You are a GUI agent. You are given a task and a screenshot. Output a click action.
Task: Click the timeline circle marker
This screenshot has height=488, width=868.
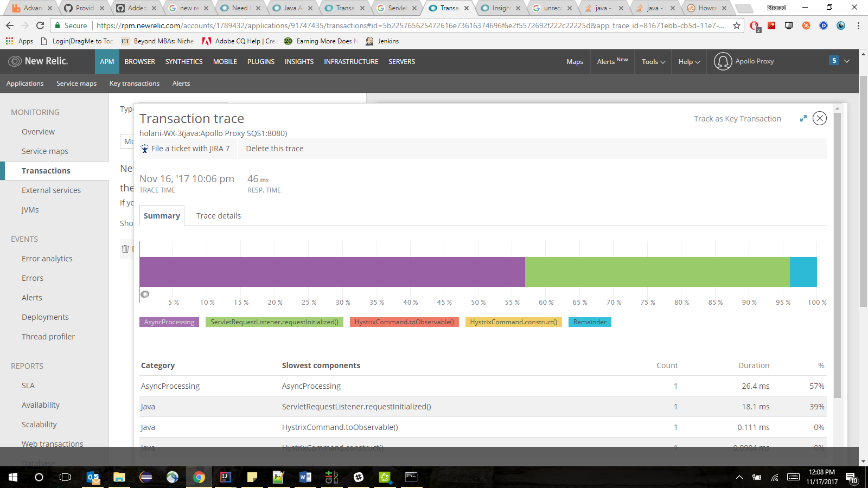tap(145, 294)
